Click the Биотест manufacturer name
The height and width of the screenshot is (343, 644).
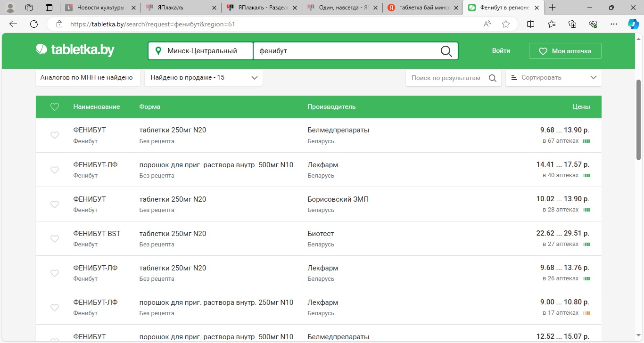coord(321,234)
